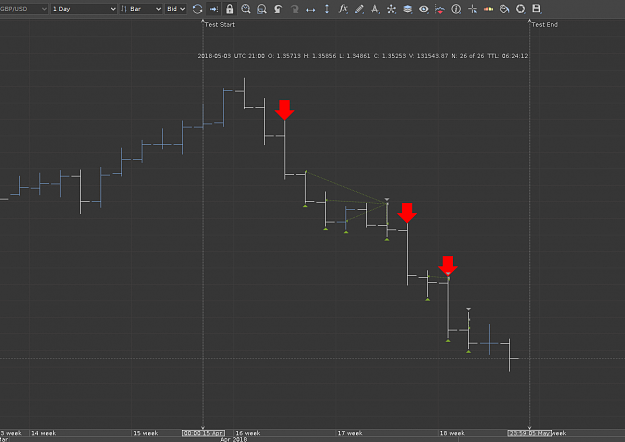This screenshot has width=625, height=442.
Task: Click the '17 week' time axis label
Action: coord(350,433)
